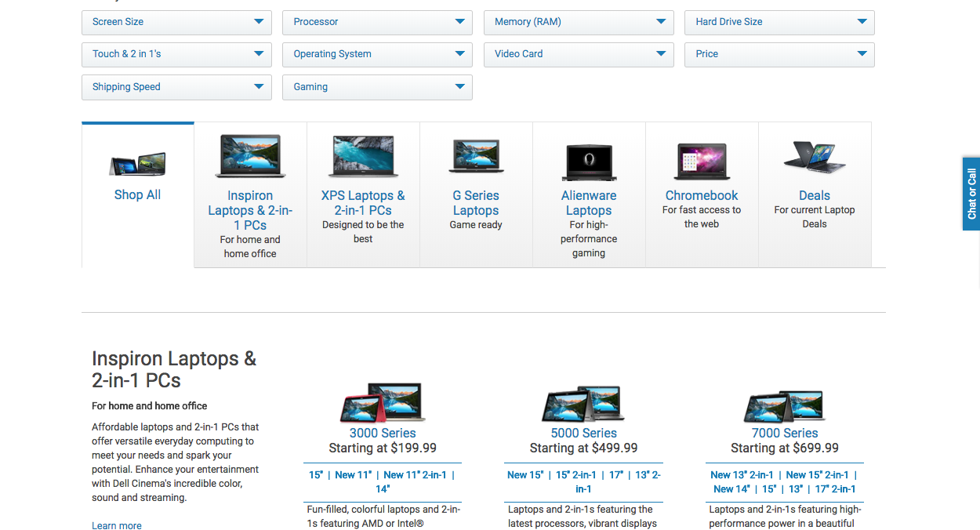Open the 7000 Series link
This screenshot has height=530, width=980.
785,433
